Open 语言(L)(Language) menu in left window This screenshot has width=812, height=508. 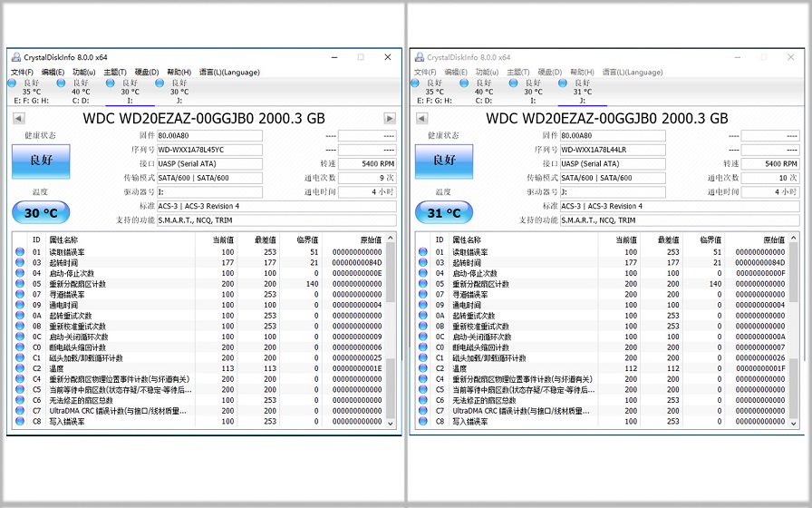pyautogui.click(x=229, y=72)
